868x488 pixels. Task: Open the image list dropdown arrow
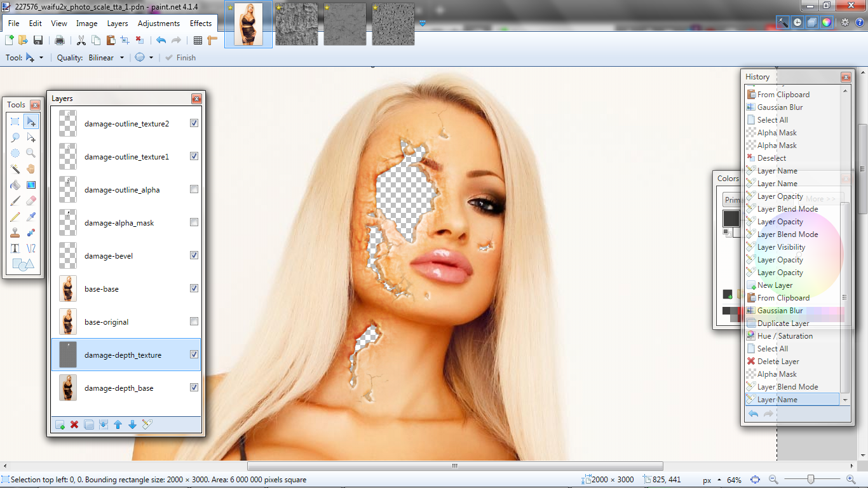pyautogui.click(x=422, y=24)
